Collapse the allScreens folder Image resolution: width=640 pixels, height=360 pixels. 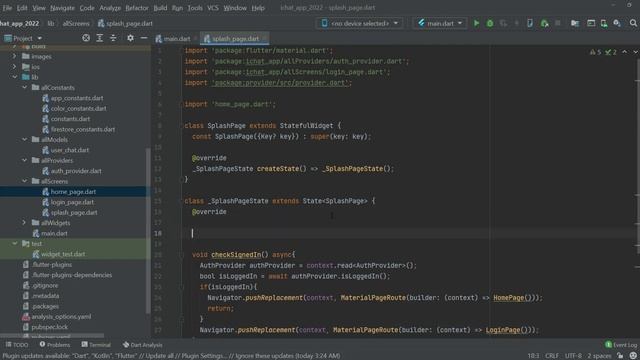click(24, 181)
